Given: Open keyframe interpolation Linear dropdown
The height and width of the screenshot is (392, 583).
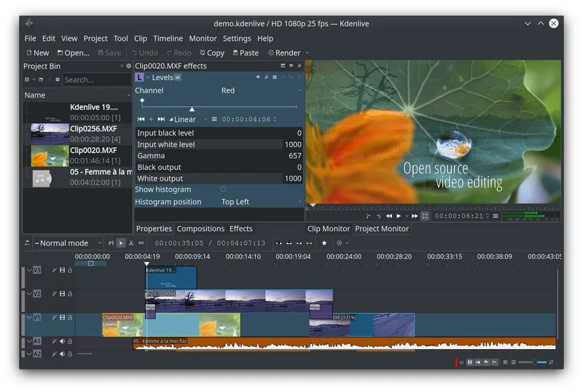Looking at the screenshot, I should coord(188,119).
